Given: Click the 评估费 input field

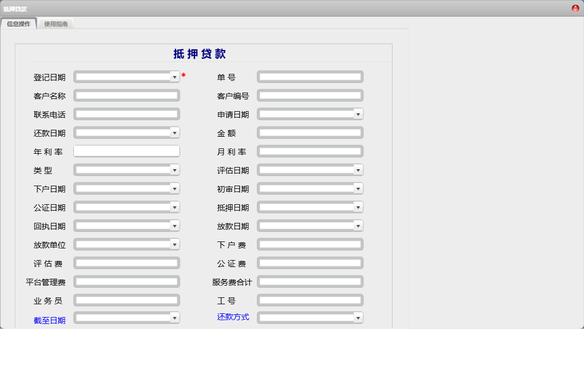Looking at the screenshot, I should tap(127, 263).
